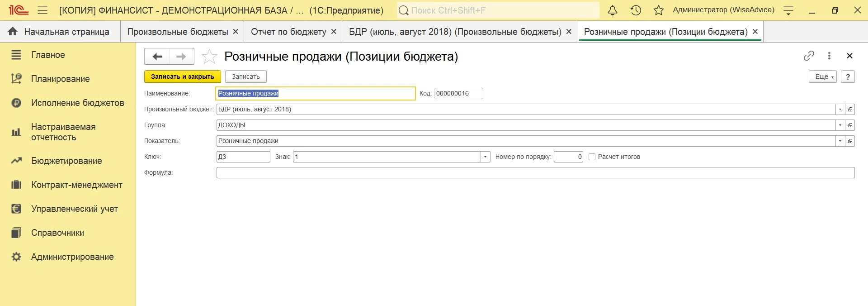Open help with the ? button

[848, 76]
